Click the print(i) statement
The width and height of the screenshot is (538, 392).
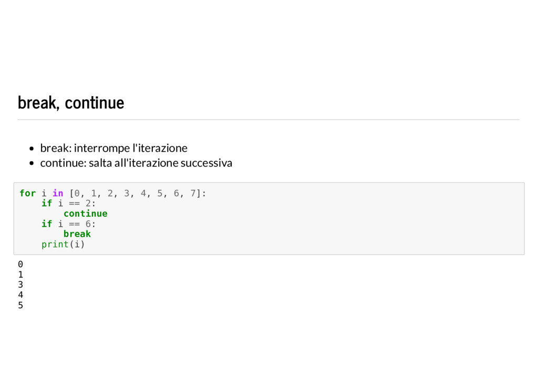point(63,245)
